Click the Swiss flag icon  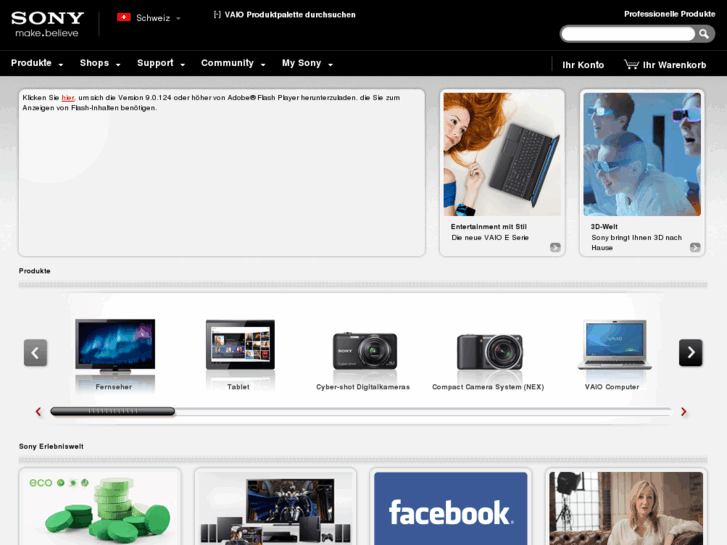(x=124, y=18)
